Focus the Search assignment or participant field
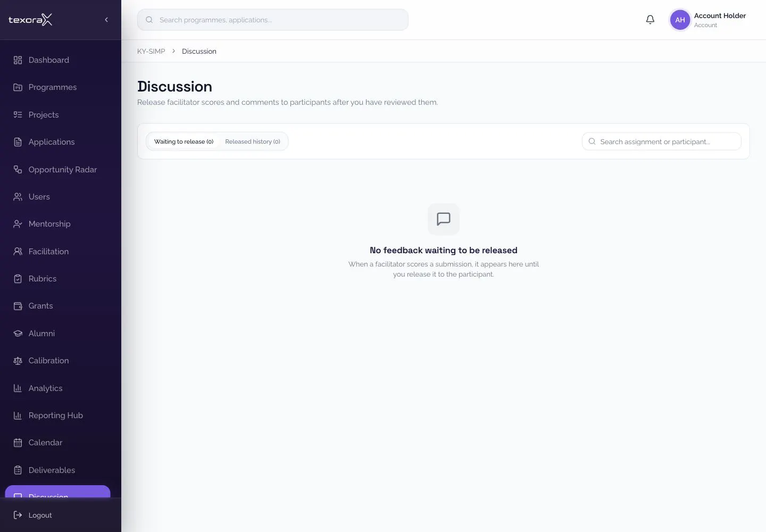 tap(662, 142)
